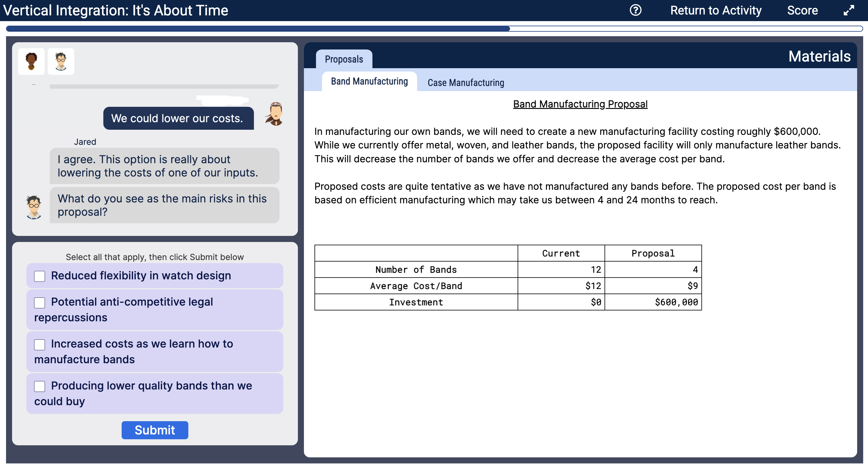Check Potential anti-competitive legal repercussions option
Screen dimensions: 868x464
[x=40, y=303]
